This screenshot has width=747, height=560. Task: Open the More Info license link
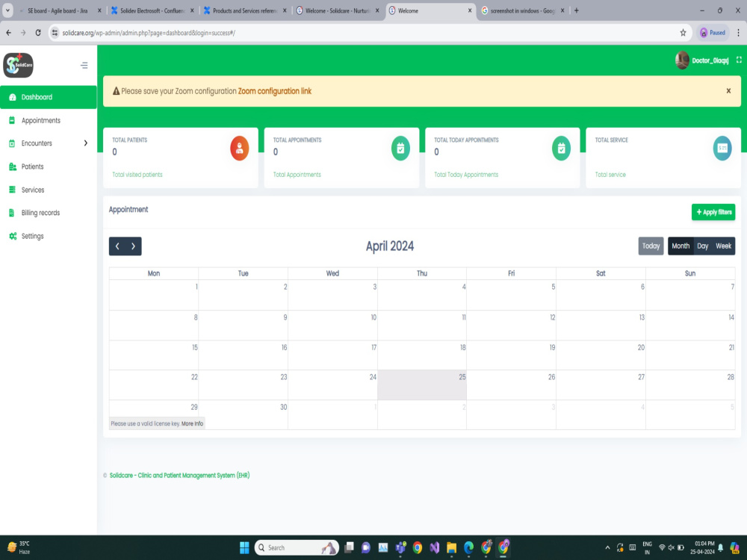[x=192, y=424]
